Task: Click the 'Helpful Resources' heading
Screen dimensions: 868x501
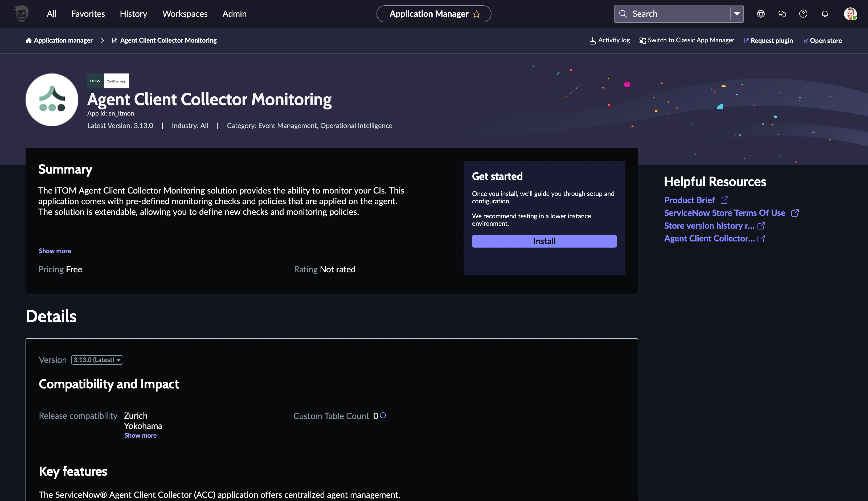Action: 715,182
